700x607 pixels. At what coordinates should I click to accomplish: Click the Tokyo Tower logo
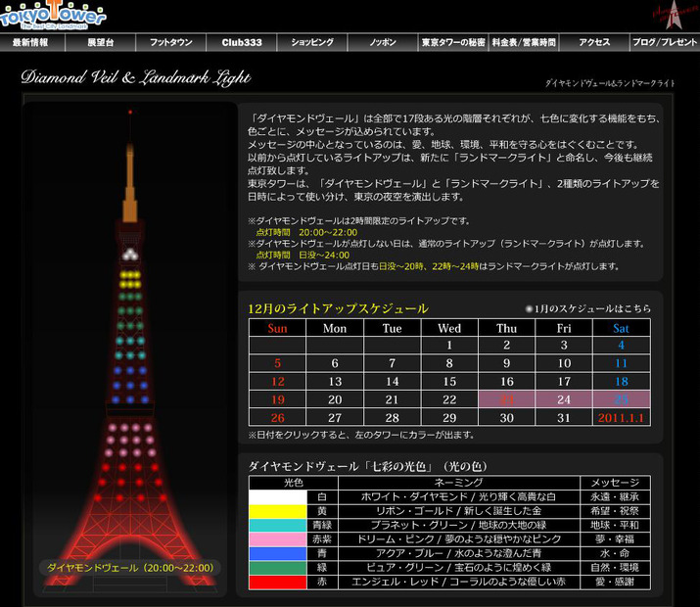(x=52, y=15)
